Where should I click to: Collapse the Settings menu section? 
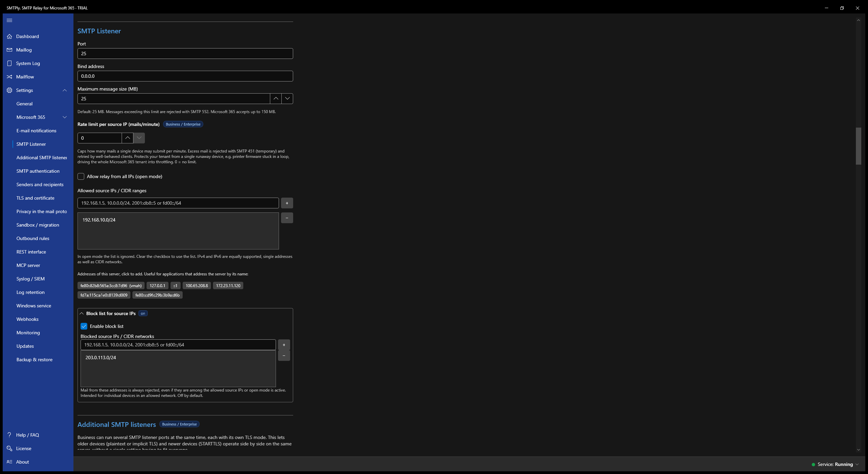pyautogui.click(x=65, y=90)
